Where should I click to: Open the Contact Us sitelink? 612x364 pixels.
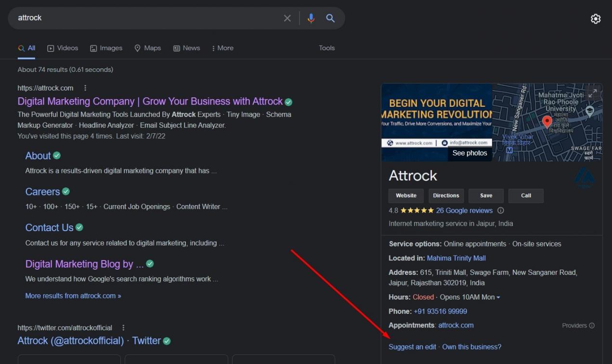coord(49,228)
